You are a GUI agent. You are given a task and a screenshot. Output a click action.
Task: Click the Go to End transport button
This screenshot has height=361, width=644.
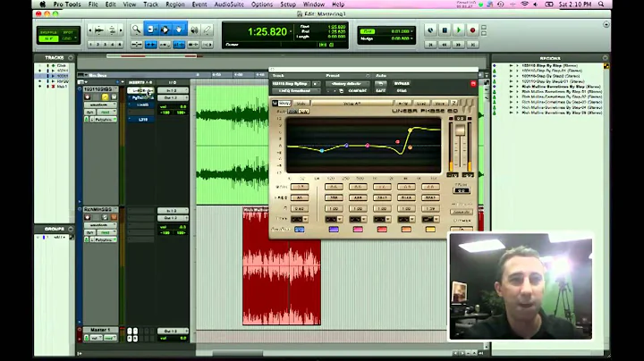click(473, 45)
